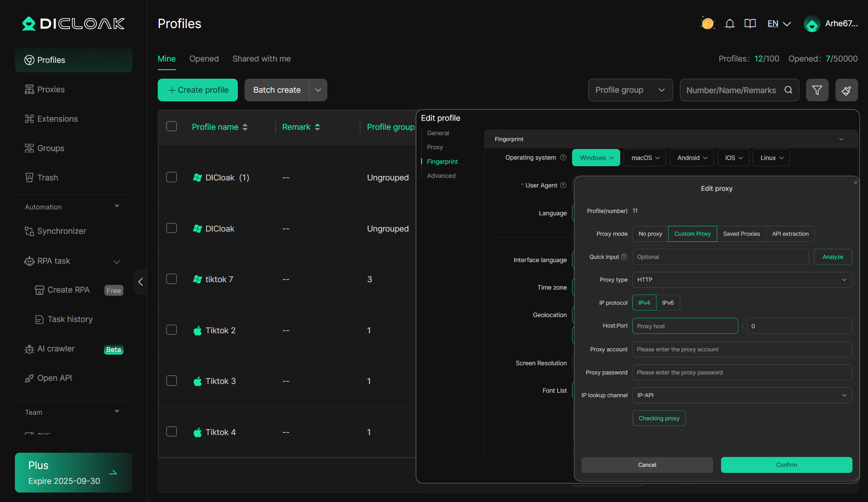
Task: Collapse the RPA task sidebar section
Action: (x=117, y=261)
